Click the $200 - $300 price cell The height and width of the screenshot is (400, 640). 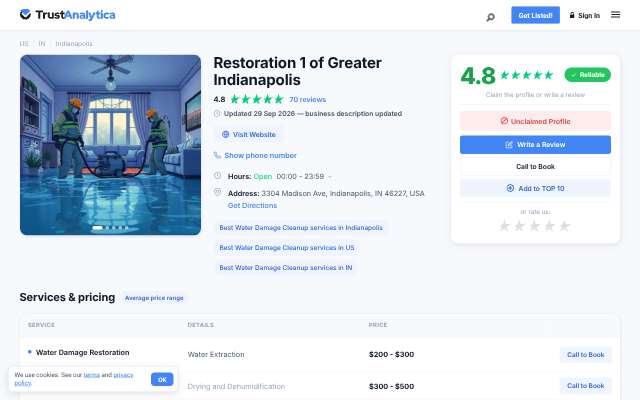point(391,354)
